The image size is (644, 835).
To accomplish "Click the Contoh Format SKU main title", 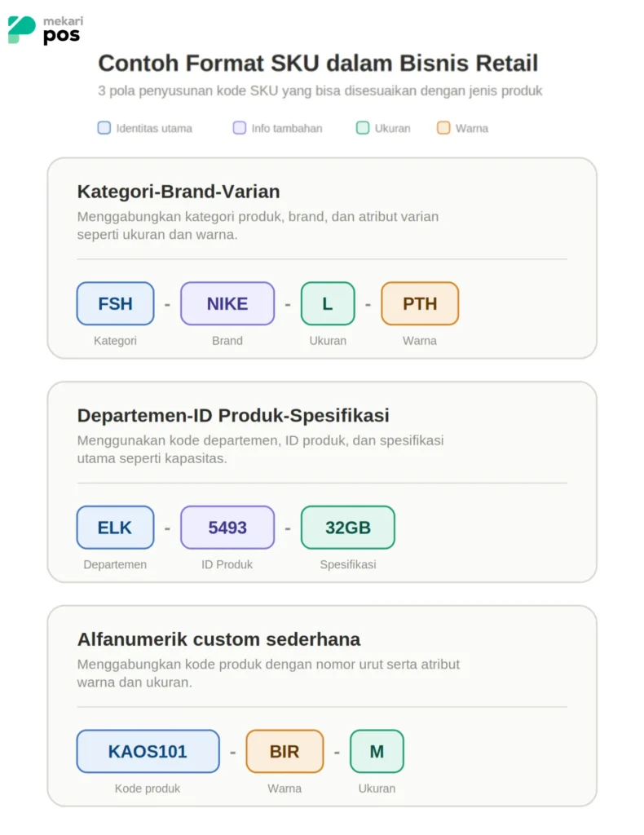I will pyautogui.click(x=318, y=63).
